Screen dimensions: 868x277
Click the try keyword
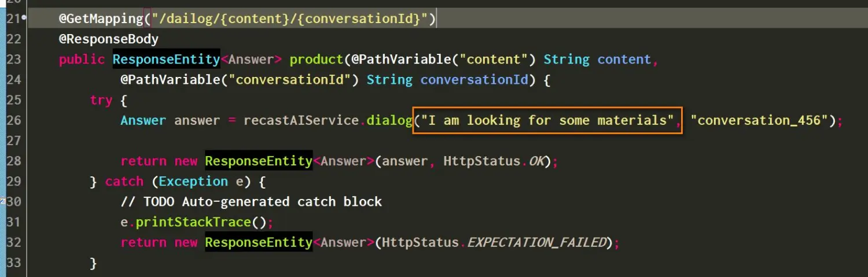(101, 100)
